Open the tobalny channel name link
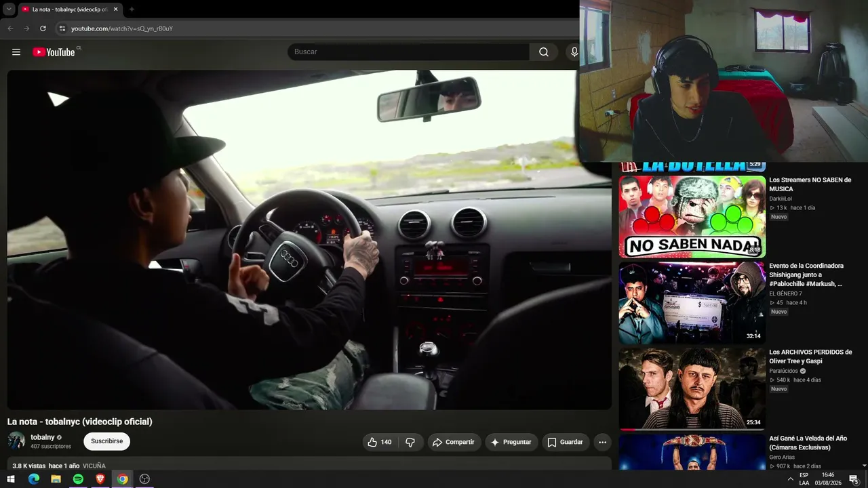This screenshot has width=868, height=488. [43, 437]
